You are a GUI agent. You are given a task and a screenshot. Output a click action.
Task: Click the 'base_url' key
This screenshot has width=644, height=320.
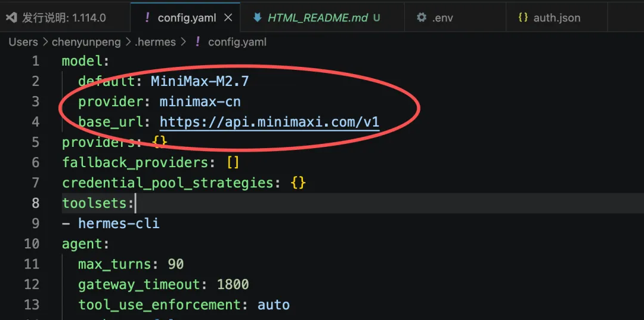[110, 122]
